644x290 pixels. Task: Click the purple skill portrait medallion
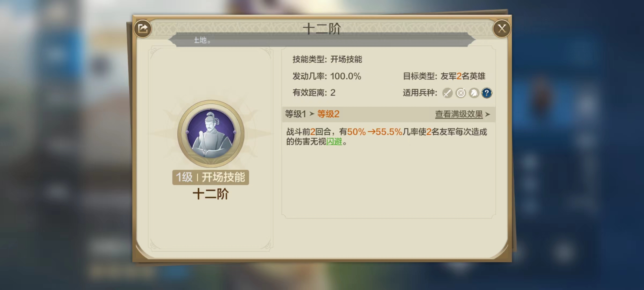pos(211,133)
